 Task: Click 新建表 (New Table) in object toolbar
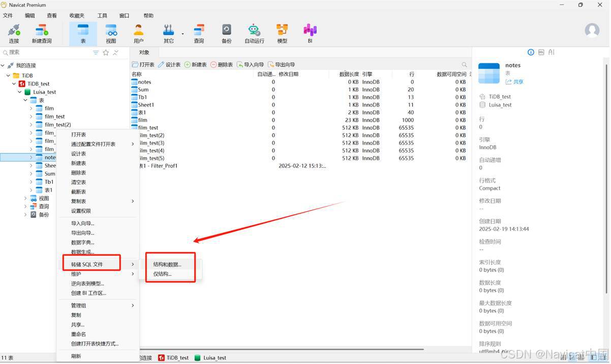click(196, 64)
